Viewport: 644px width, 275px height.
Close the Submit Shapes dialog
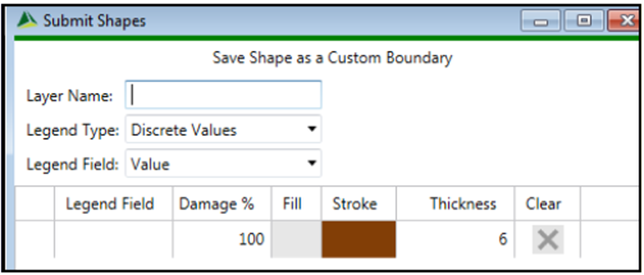click(625, 21)
